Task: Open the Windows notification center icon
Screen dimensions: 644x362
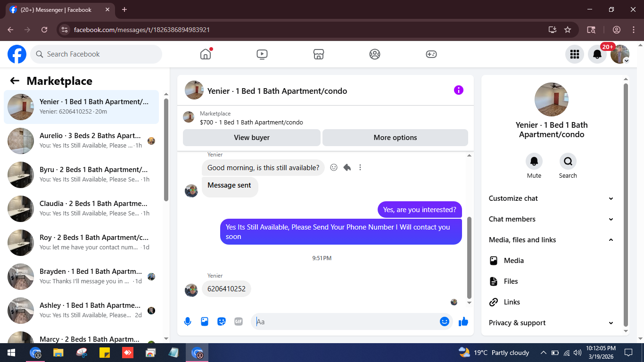Action: tap(628, 353)
